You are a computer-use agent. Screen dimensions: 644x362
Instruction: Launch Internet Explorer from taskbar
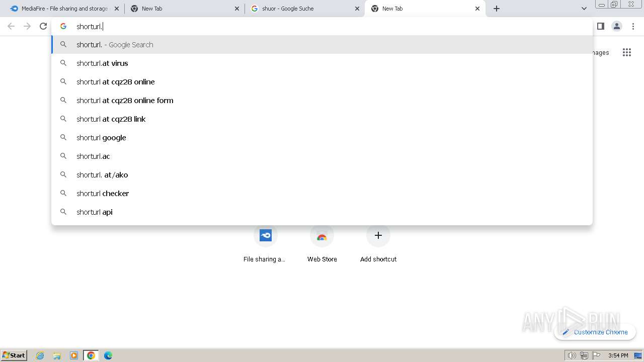coord(40,355)
